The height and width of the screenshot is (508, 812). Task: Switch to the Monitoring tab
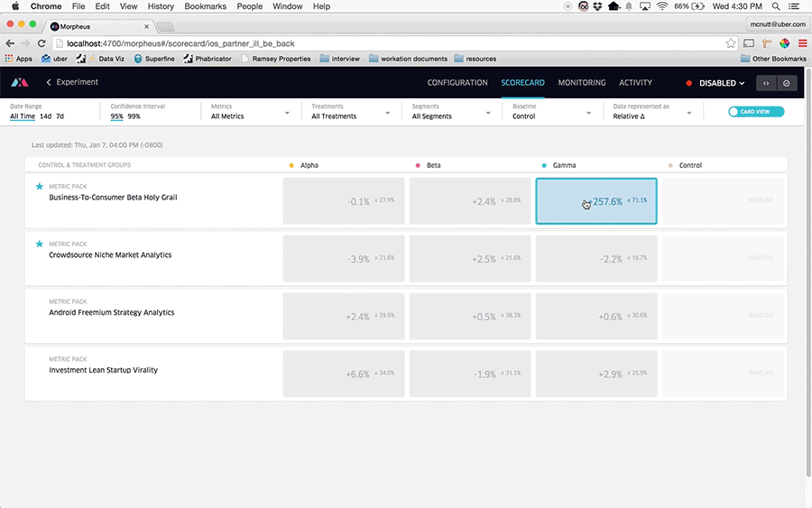[x=581, y=83]
